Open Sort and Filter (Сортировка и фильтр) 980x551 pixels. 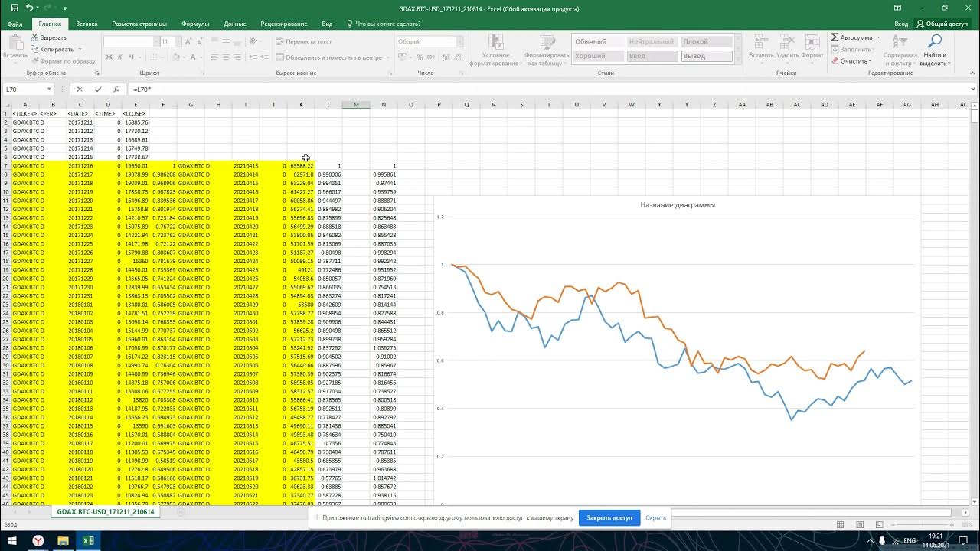[x=900, y=50]
